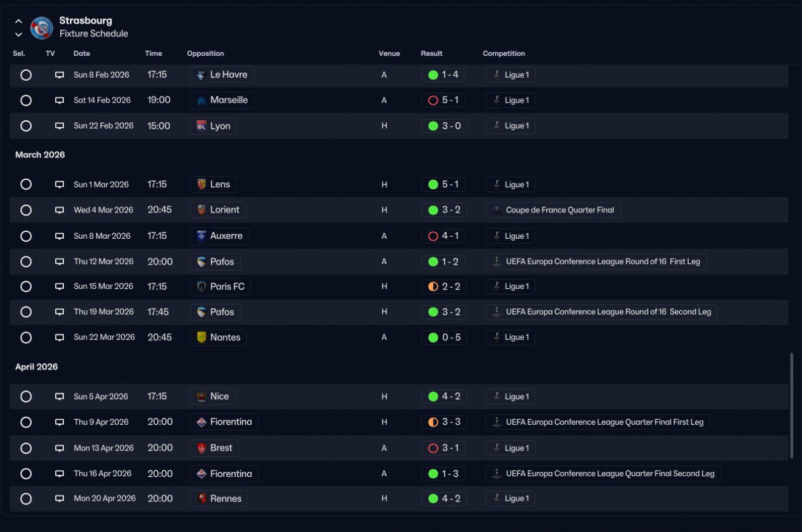Click TV icon for the Marseille fixture
Screen dimensions: 802x532
[x=60, y=100]
